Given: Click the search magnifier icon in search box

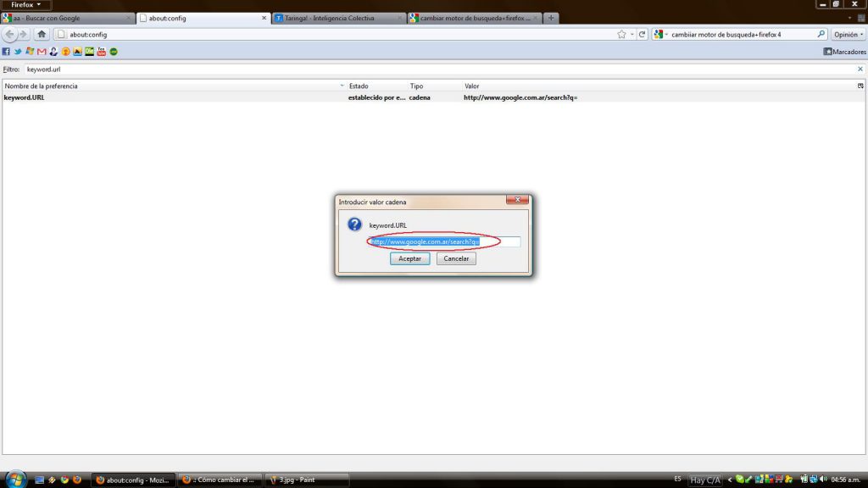Looking at the screenshot, I should [x=821, y=35].
